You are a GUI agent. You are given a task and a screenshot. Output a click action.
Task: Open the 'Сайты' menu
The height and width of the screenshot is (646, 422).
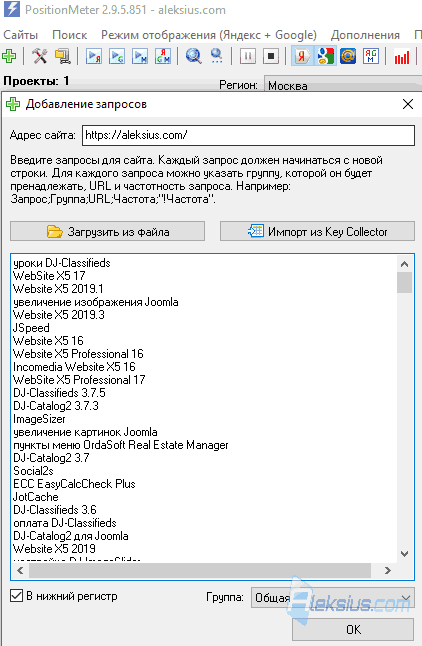click(x=21, y=35)
